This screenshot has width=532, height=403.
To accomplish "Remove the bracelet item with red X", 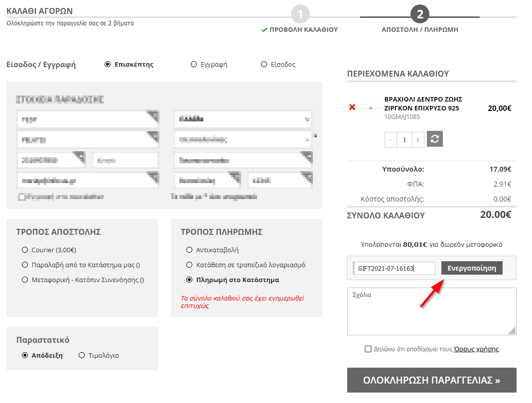I will (352, 107).
